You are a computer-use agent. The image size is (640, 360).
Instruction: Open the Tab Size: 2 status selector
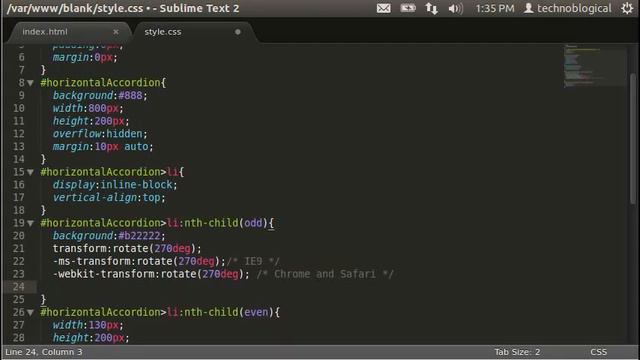coord(517,352)
